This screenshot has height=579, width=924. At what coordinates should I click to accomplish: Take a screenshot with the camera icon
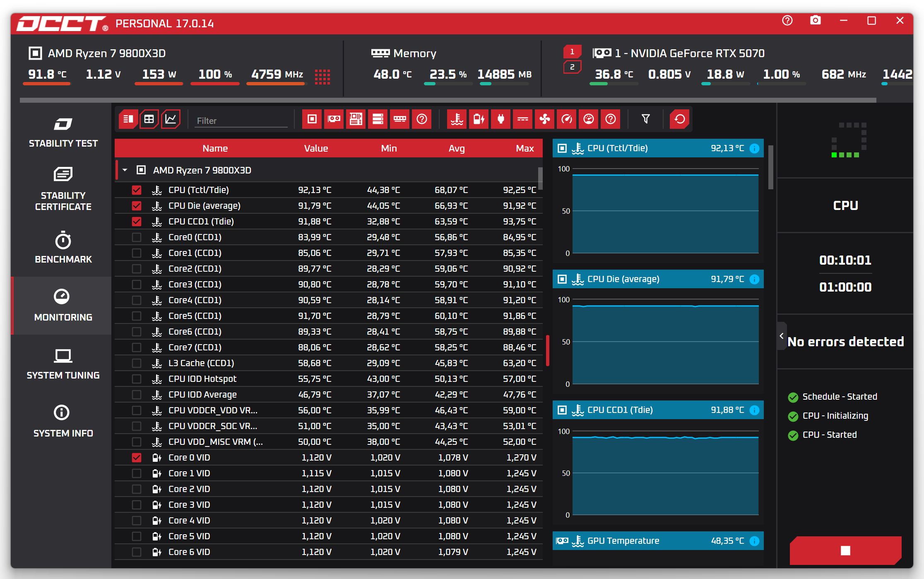[x=816, y=20]
